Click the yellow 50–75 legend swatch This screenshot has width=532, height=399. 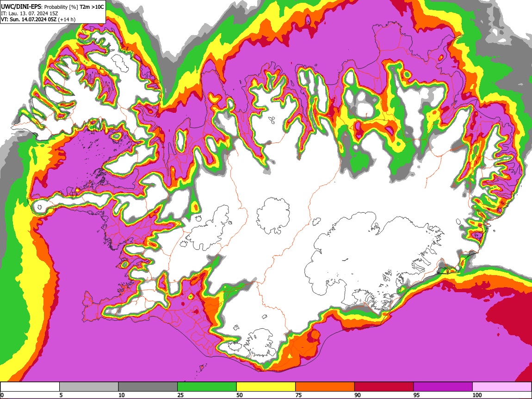[266, 387]
